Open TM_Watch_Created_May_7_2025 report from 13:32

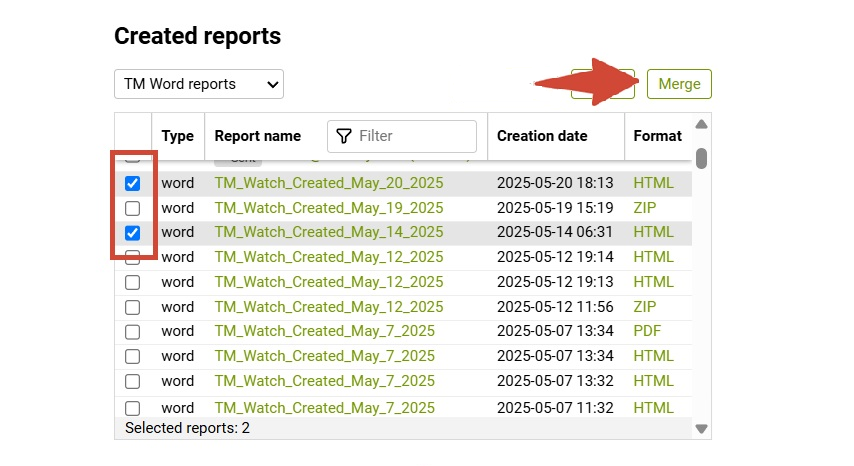click(x=324, y=381)
